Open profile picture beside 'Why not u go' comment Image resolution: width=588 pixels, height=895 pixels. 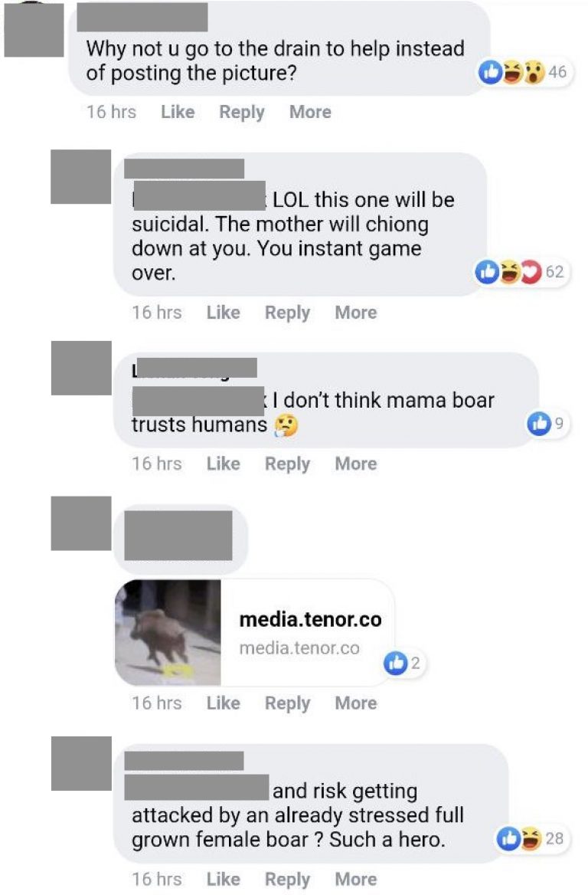[x=34, y=30]
